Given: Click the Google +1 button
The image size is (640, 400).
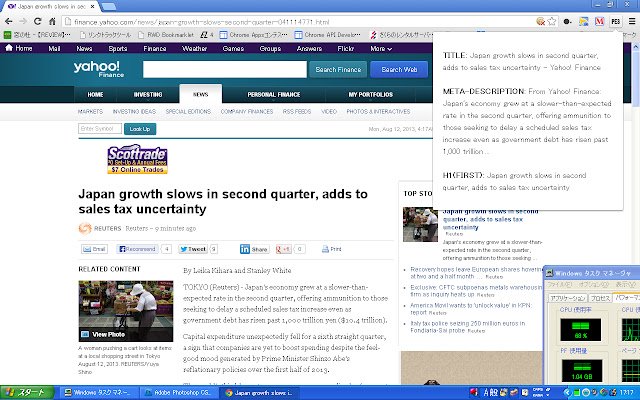Looking at the screenshot, I should (x=284, y=249).
